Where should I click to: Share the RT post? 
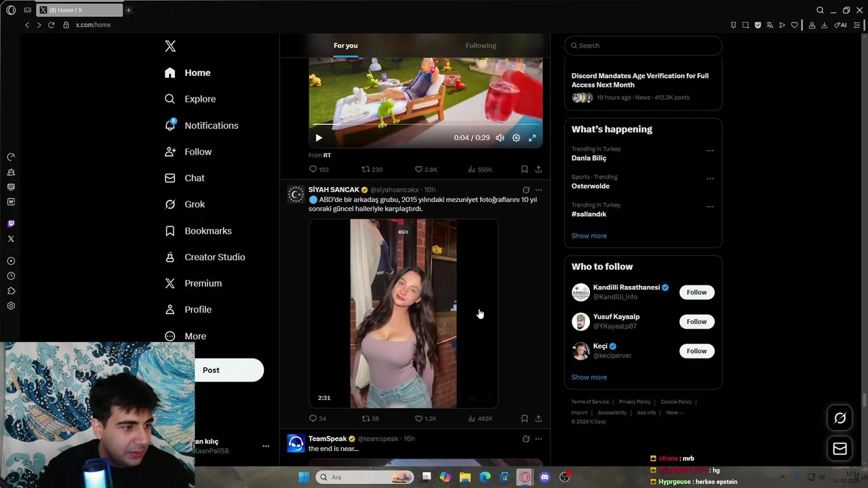tap(538, 169)
